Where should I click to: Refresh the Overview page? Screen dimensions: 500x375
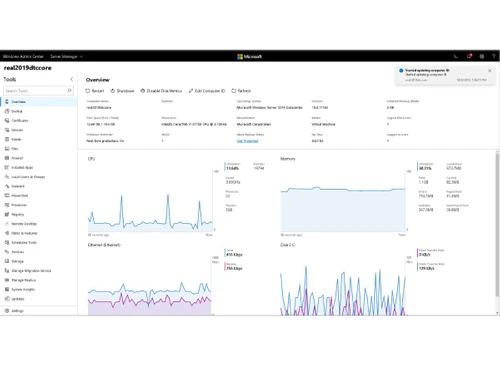click(241, 91)
